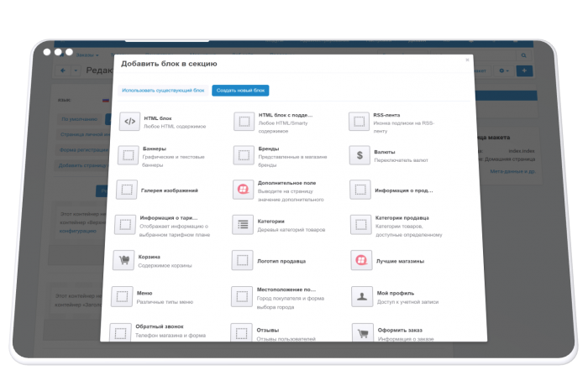The height and width of the screenshot is (391, 588).
Task: Click the конфигурацию link in the background window
Action: [77, 231]
